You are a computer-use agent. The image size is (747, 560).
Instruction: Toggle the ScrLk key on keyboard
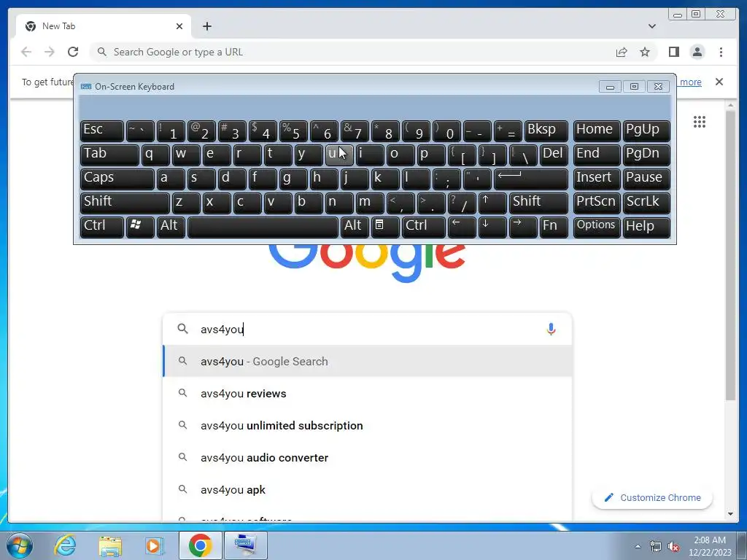click(646, 203)
